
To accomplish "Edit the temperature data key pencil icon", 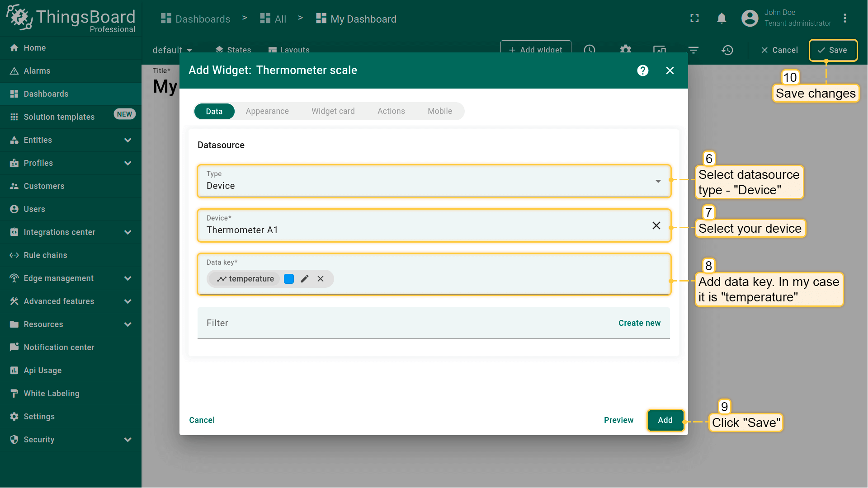I will [305, 279].
